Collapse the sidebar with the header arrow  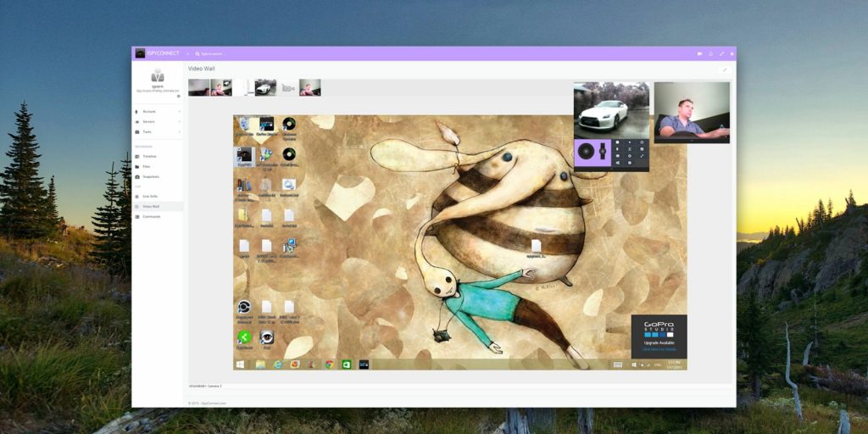click(187, 53)
